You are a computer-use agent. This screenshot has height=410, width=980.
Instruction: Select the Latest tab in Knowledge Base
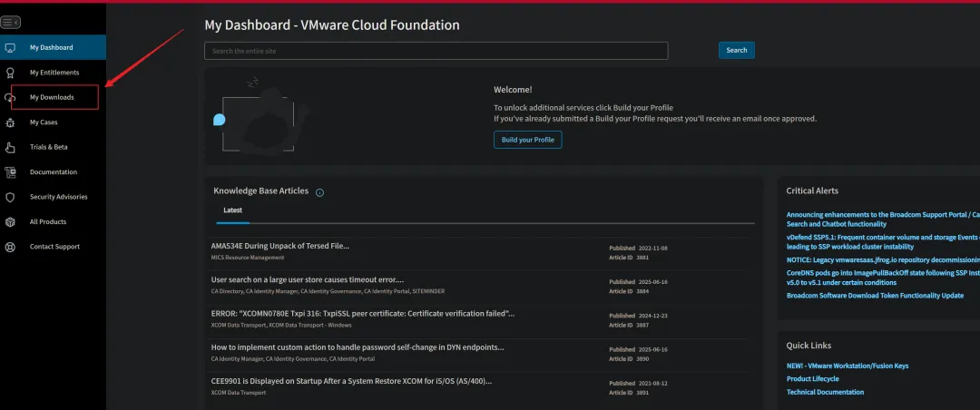[x=233, y=210]
